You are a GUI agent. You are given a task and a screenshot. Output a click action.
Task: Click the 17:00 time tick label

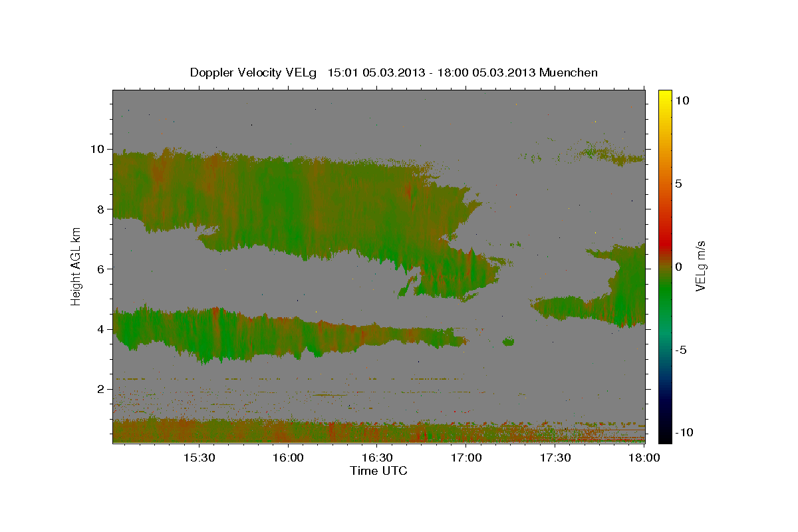pos(465,458)
